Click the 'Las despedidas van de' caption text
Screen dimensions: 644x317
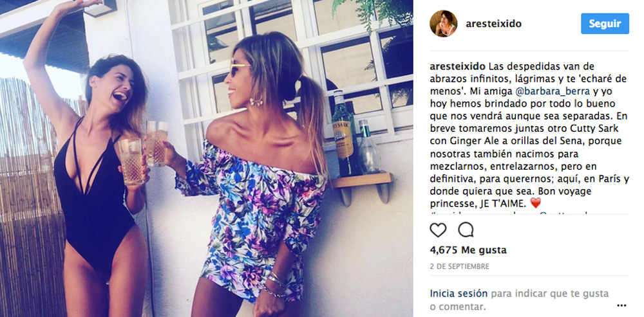536,66
